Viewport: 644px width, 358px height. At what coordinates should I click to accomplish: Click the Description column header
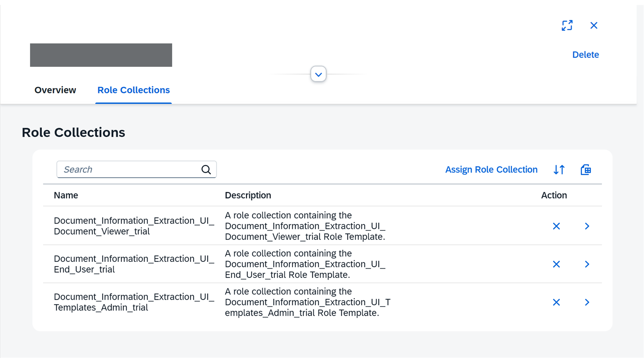pyautogui.click(x=248, y=195)
